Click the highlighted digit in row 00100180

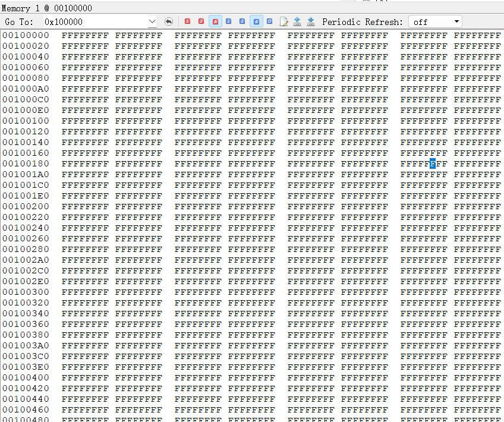433,164
